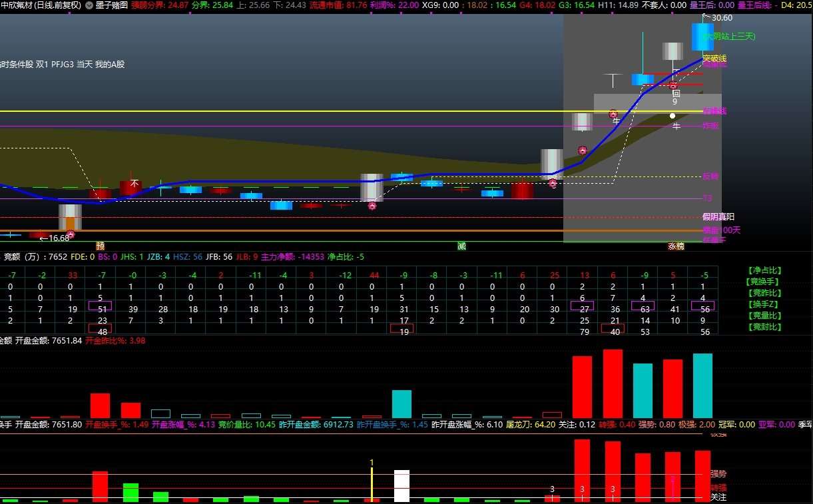Click the 转强 threshold label
The image size is (813, 504).
(718, 487)
